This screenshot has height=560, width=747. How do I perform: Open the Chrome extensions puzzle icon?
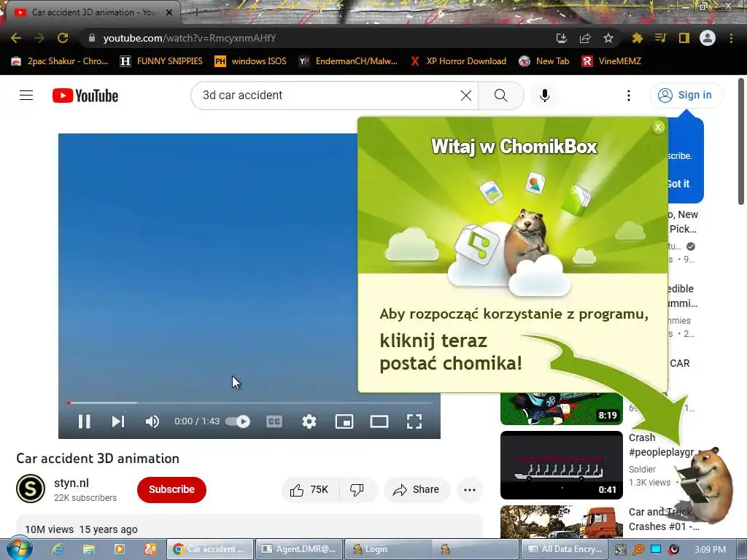[637, 38]
